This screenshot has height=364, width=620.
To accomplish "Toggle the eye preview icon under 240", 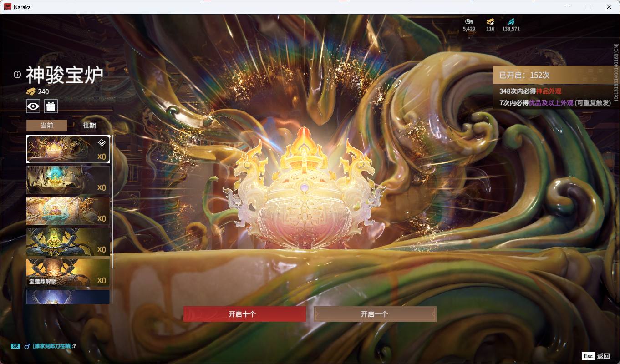I will [x=33, y=106].
